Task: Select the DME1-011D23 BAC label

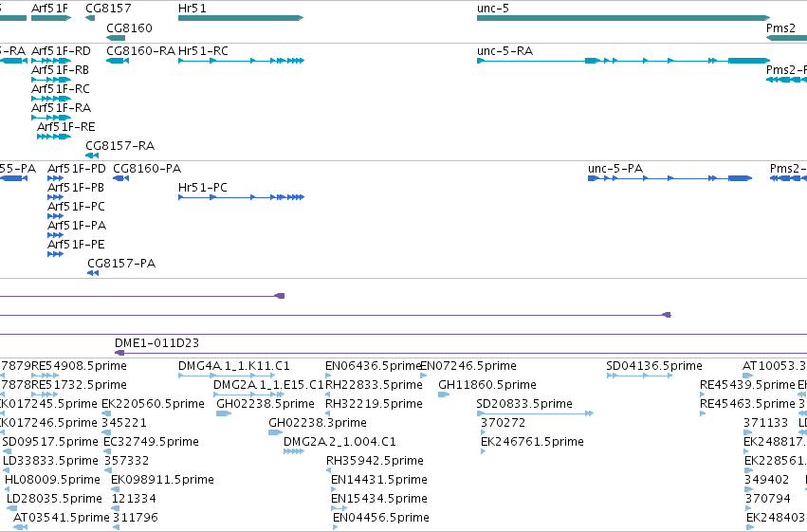Action: click(156, 343)
